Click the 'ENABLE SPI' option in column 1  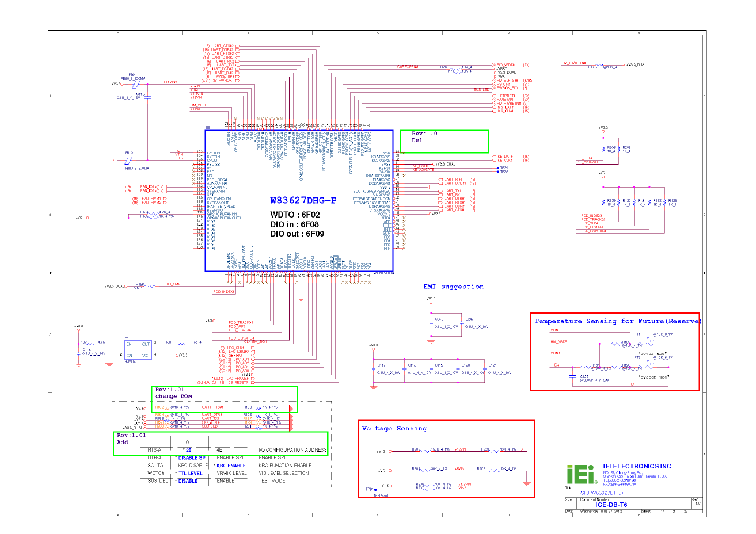(230, 458)
